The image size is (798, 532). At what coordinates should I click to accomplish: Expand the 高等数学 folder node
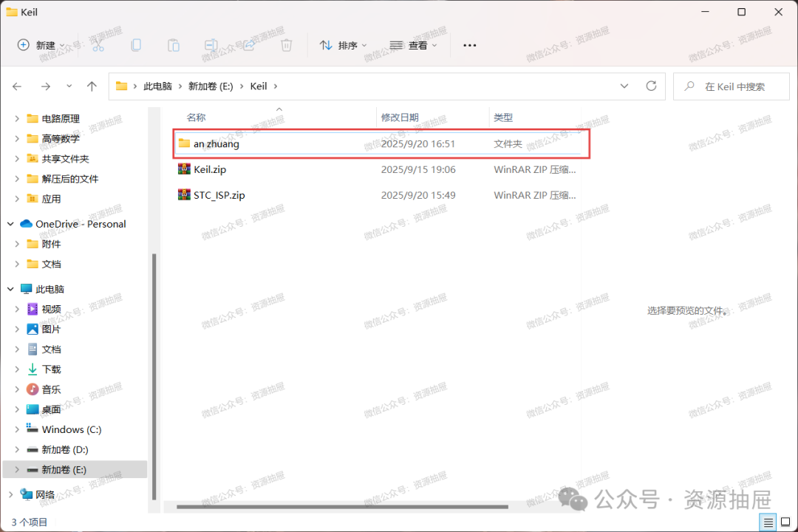[17, 138]
